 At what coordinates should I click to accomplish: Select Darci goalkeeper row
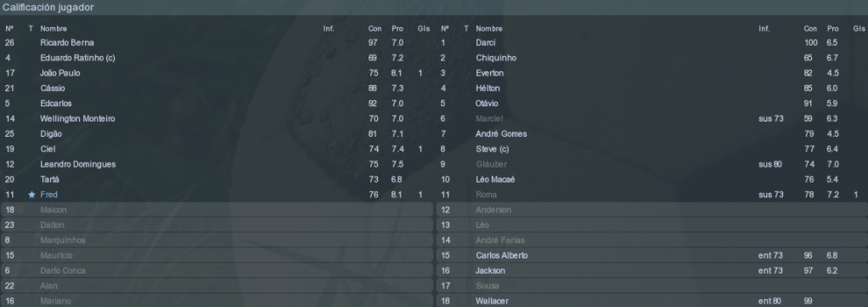coord(652,43)
